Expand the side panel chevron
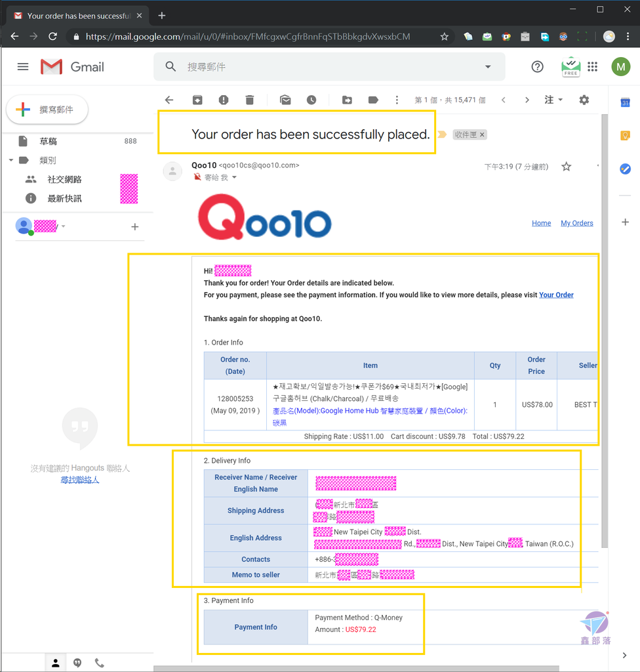The image size is (640, 672). click(x=624, y=656)
